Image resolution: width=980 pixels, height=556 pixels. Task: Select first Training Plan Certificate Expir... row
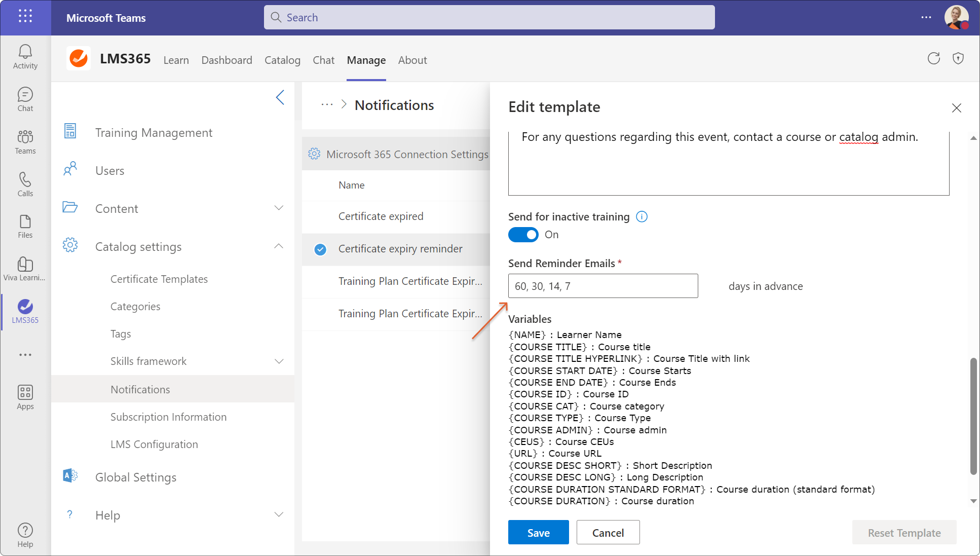(x=396, y=282)
